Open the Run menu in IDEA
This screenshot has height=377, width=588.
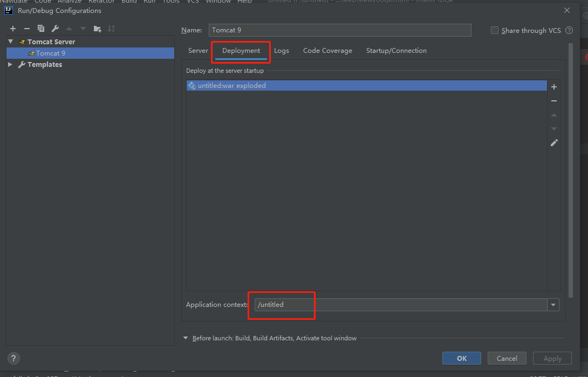coord(149,2)
